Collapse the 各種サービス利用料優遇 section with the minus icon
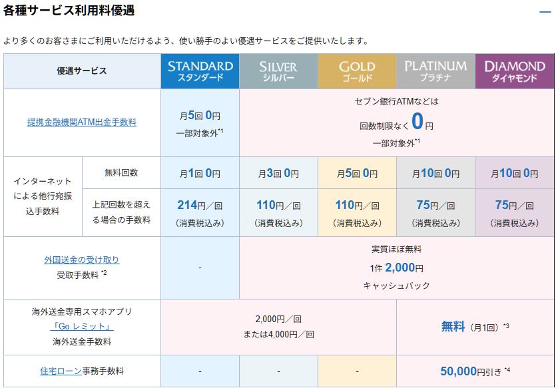Screen dimensions: 558x392 point(545,12)
